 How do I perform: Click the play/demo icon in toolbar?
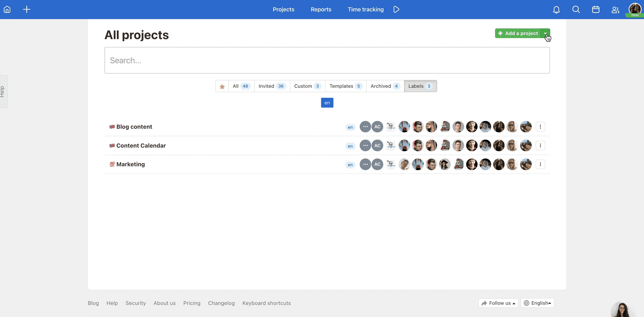(x=395, y=9)
